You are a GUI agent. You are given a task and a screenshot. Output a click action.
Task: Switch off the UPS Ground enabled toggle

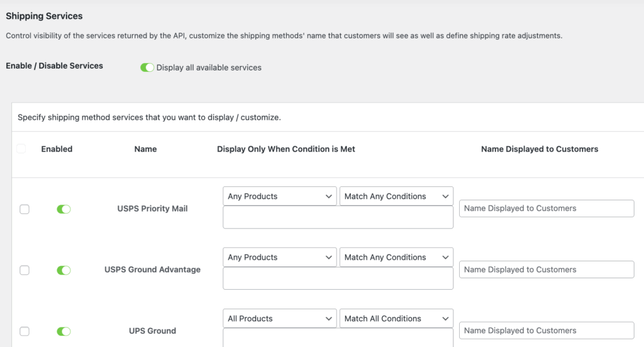(x=64, y=331)
